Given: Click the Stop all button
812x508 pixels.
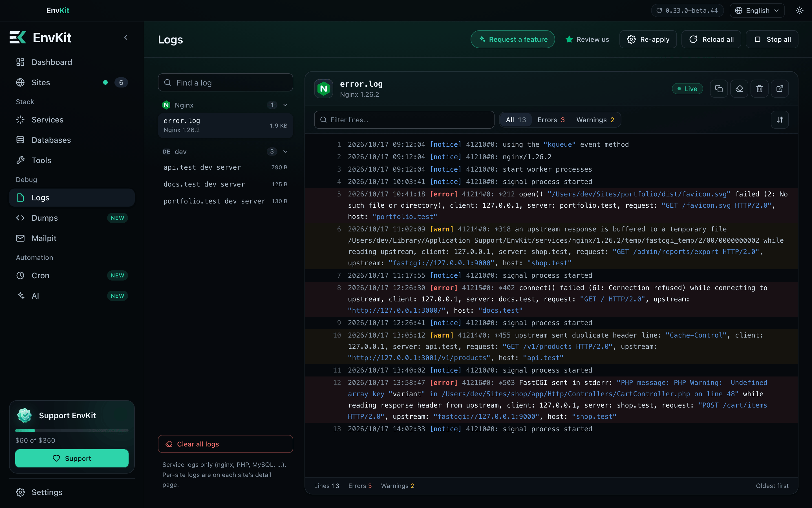Looking at the screenshot, I should point(772,39).
